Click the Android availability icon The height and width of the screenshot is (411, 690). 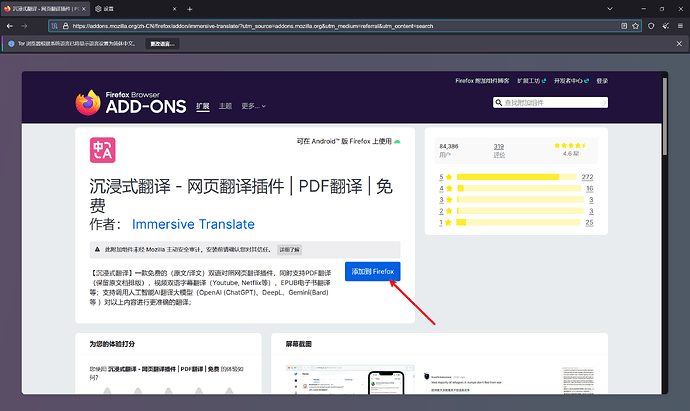(397, 141)
